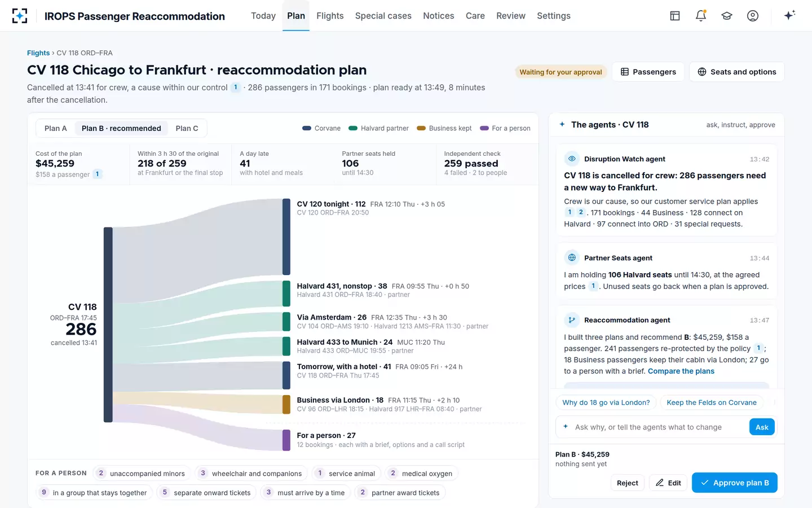Screen dimensions: 812x508
Task: Select the Plan B recommended tab
Action: [x=121, y=129]
